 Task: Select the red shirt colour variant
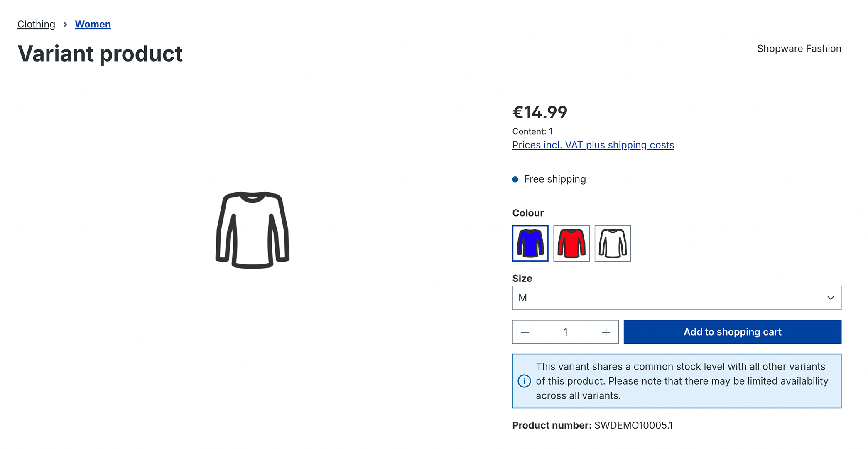pos(571,243)
